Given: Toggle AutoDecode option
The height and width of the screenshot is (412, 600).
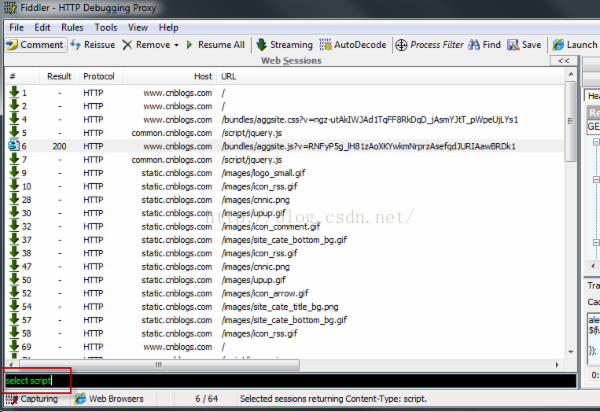Looking at the screenshot, I should point(353,45).
